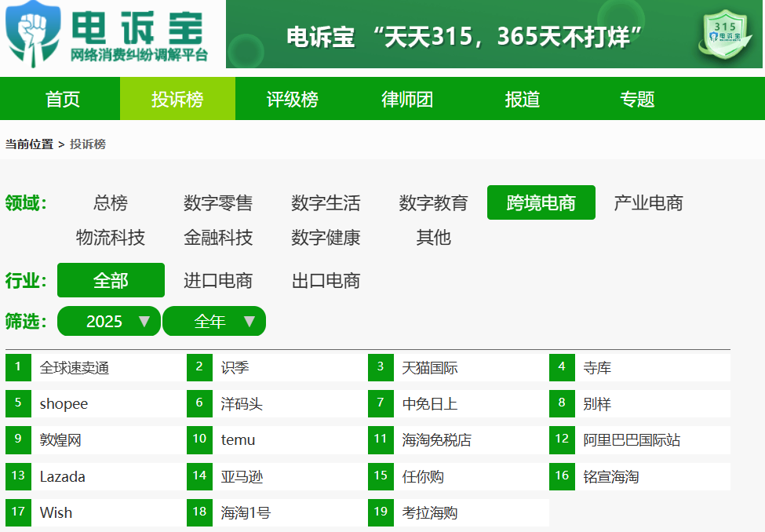Image resolution: width=765 pixels, height=532 pixels.
Task: Select 全部 industry filter
Action: click(x=111, y=280)
